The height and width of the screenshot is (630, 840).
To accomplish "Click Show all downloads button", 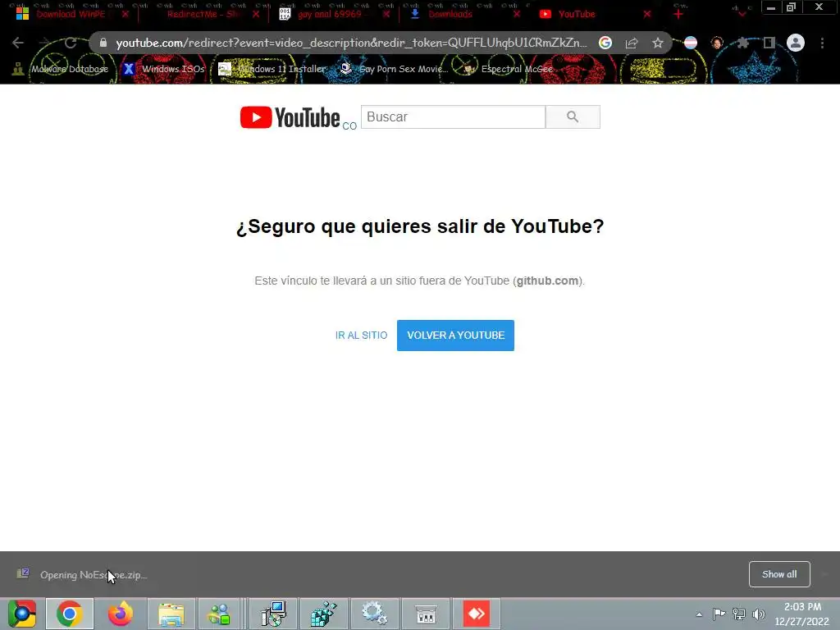I will point(779,574).
